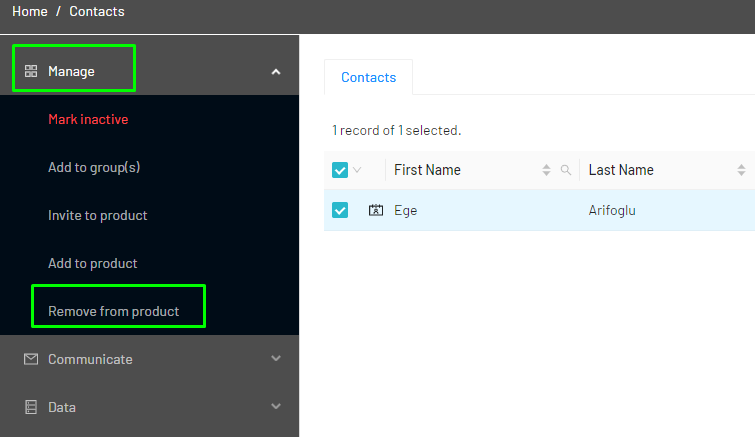This screenshot has height=437, width=755.
Task: Open the contact card icon beside Ege
Action: tap(376, 210)
